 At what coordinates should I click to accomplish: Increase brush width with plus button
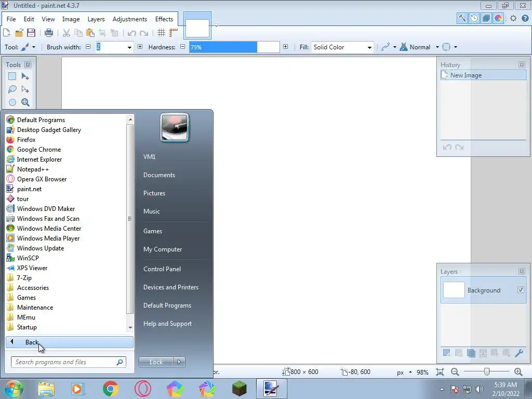pos(140,47)
